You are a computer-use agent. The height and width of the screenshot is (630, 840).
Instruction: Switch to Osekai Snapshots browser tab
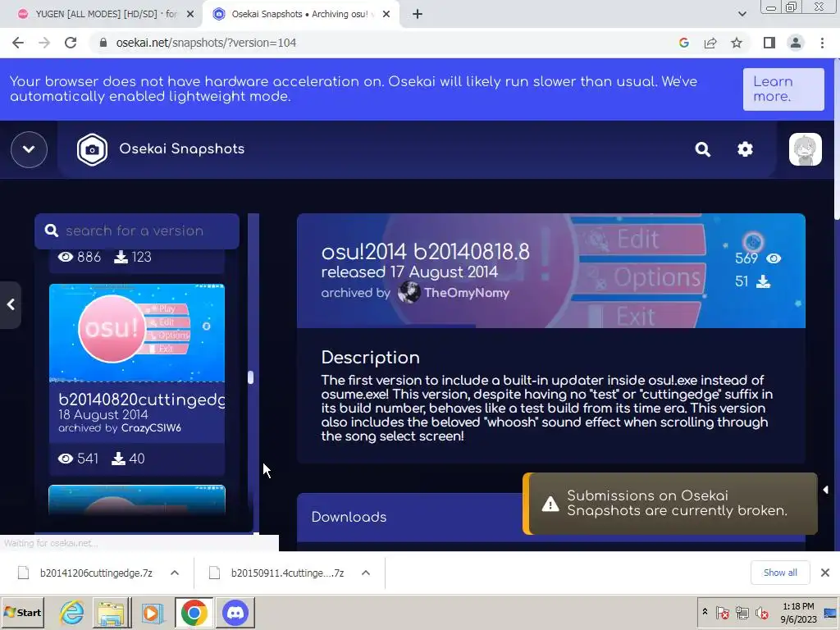point(300,14)
